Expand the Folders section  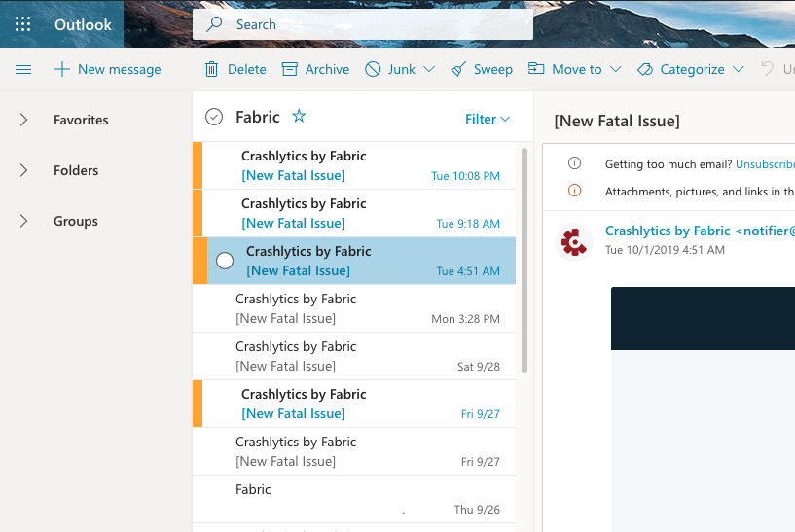point(23,170)
